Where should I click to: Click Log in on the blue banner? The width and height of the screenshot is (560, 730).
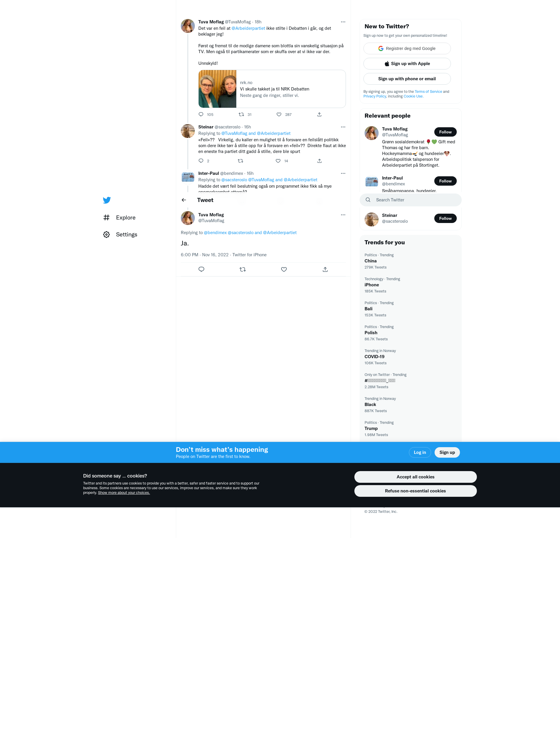(x=420, y=452)
